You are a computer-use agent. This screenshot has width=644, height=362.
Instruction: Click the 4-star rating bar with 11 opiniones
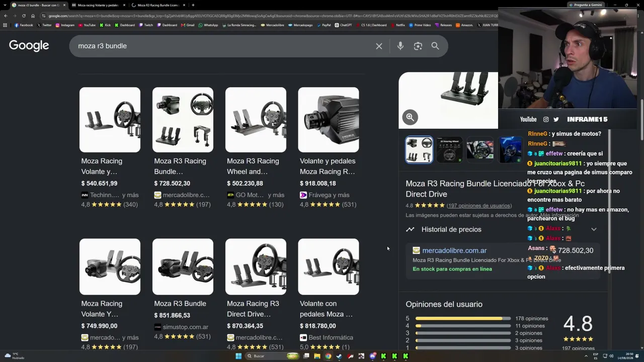tap(463, 326)
